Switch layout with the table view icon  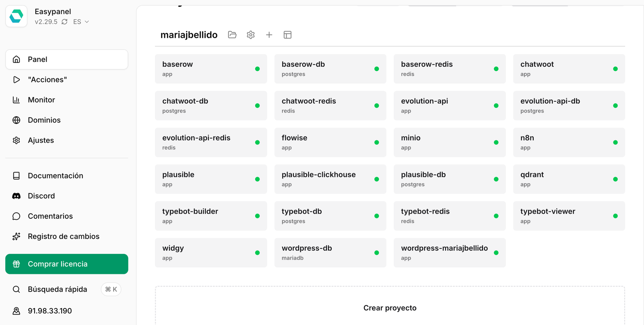tap(287, 35)
